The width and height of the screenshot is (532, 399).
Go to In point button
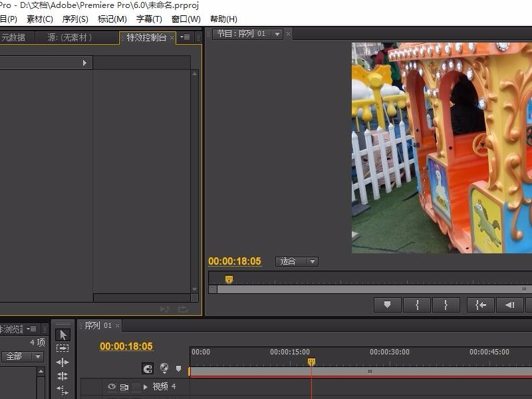(480, 305)
